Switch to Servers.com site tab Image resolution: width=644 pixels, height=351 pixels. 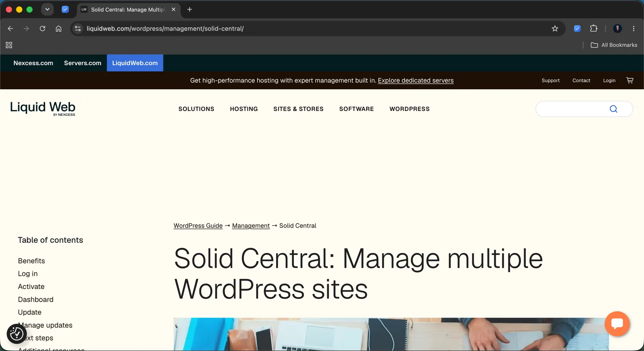[x=83, y=63]
